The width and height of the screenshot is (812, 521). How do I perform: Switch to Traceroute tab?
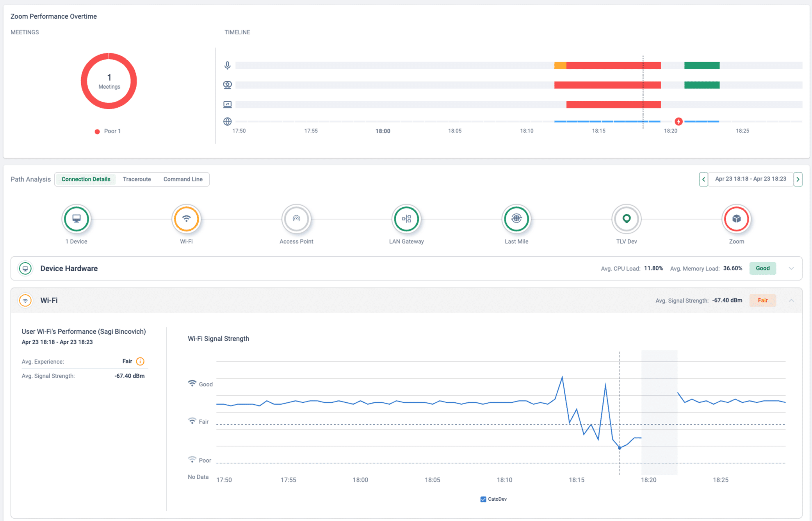pyautogui.click(x=137, y=179)
